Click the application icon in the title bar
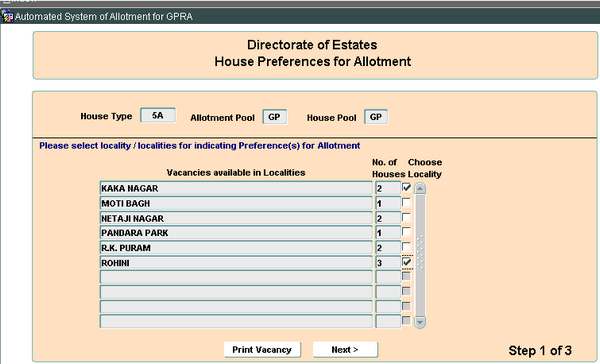The image size is (600, 364). [x=7, y=16]
